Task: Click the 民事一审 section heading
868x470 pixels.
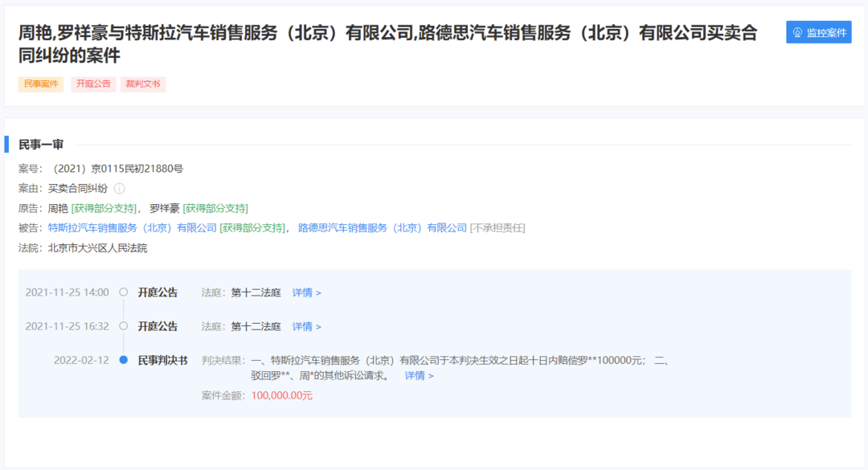Action: [41, 145]
